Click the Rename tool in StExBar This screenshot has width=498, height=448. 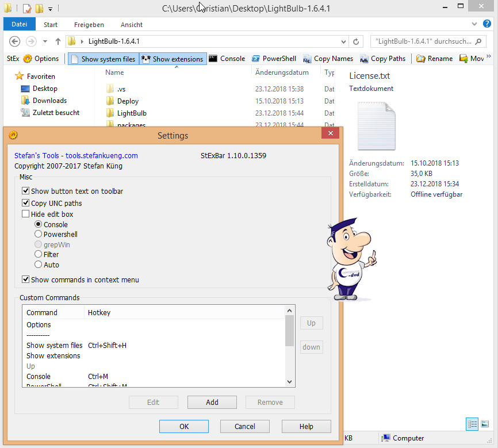434,59
